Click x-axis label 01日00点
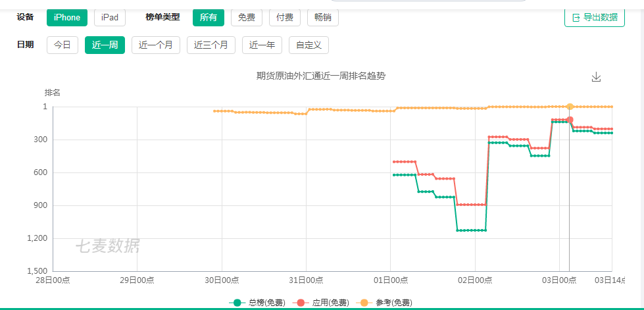Viewport: 644px width, 310px height. pyautogui.click(x=391, y=280)
